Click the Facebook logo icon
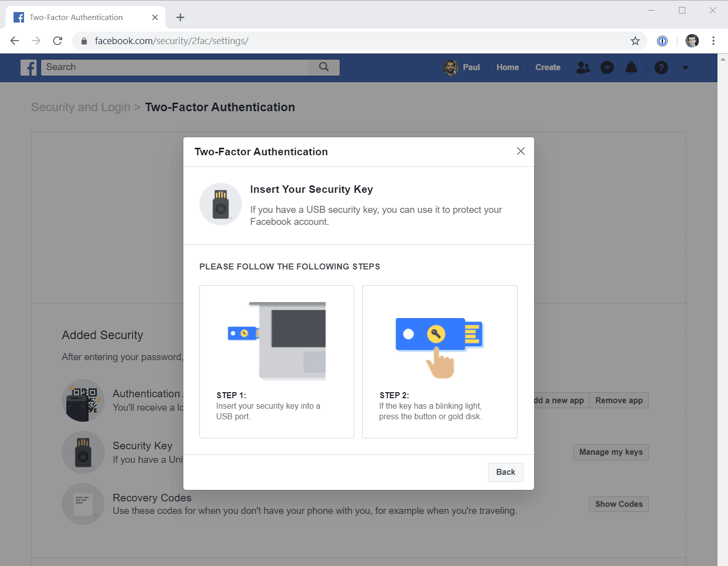The width and height of the screenshot is (728, 566). click(29, 68)
